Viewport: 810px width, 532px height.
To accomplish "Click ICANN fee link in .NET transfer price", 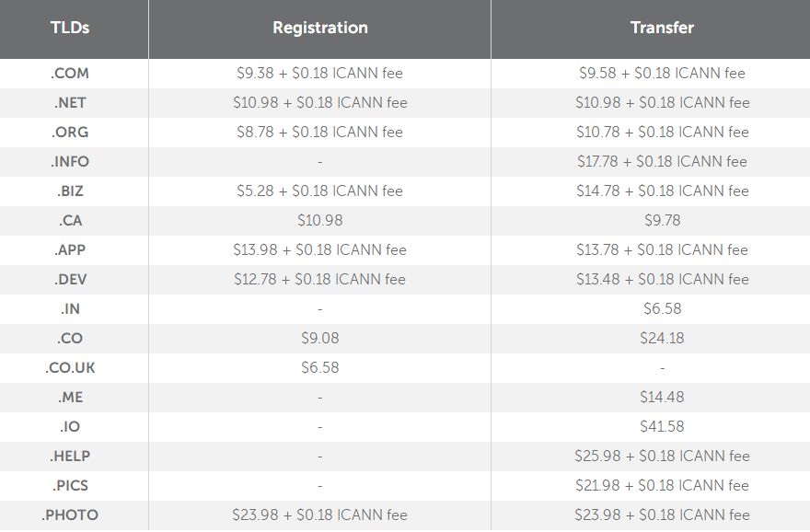I will [x=714, y=102].
